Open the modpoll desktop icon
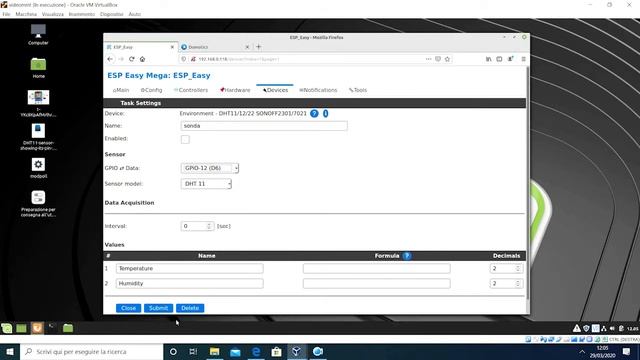 click(38, 168)
